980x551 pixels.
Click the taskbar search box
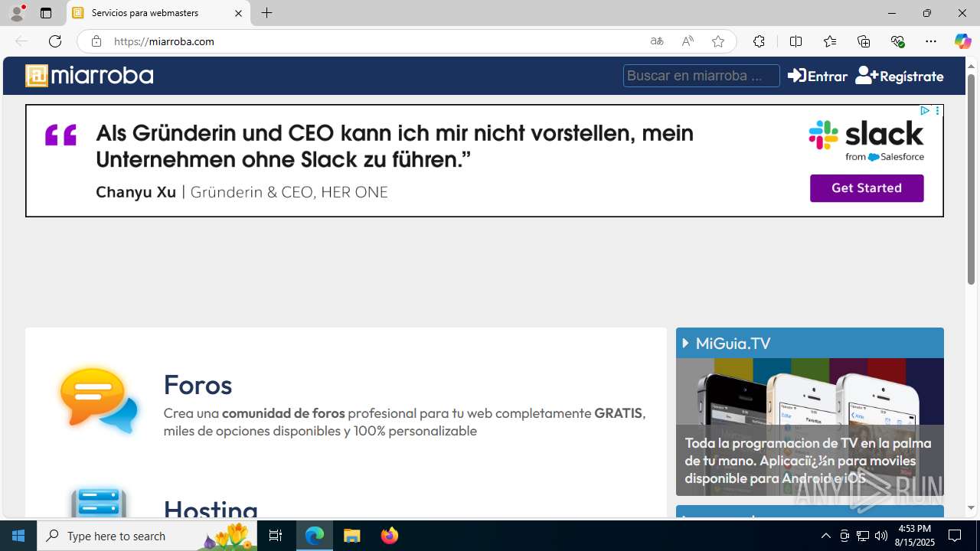click(x=147, y=536)
